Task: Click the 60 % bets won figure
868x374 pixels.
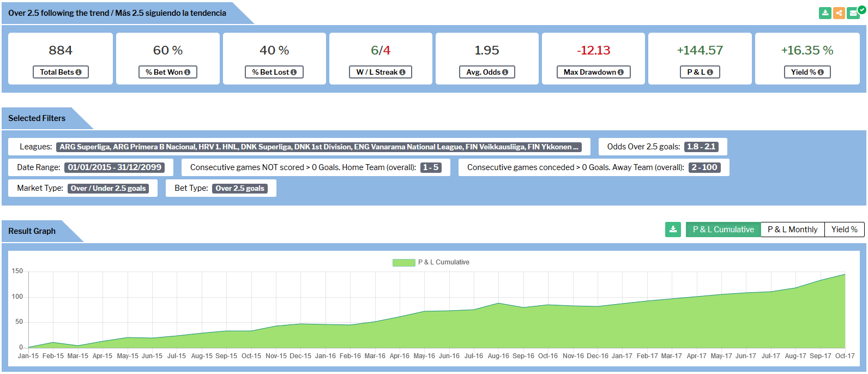Action: coord(168,50)
